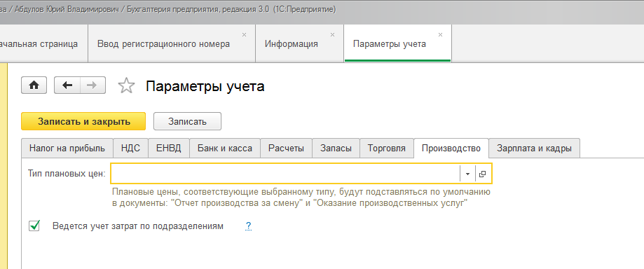This screenshot has height=269, width=644.
Task: Go to the home page icon
Action: [x=34, y=85]
